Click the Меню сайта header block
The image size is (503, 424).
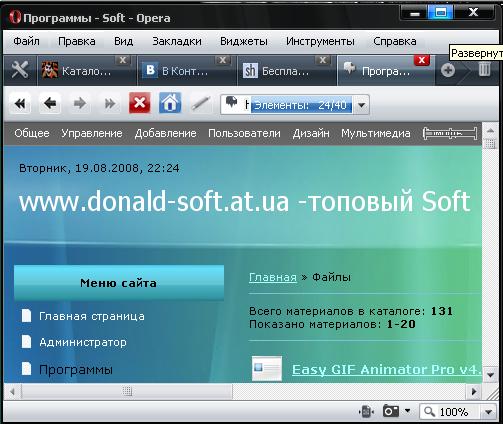(119, 283)
